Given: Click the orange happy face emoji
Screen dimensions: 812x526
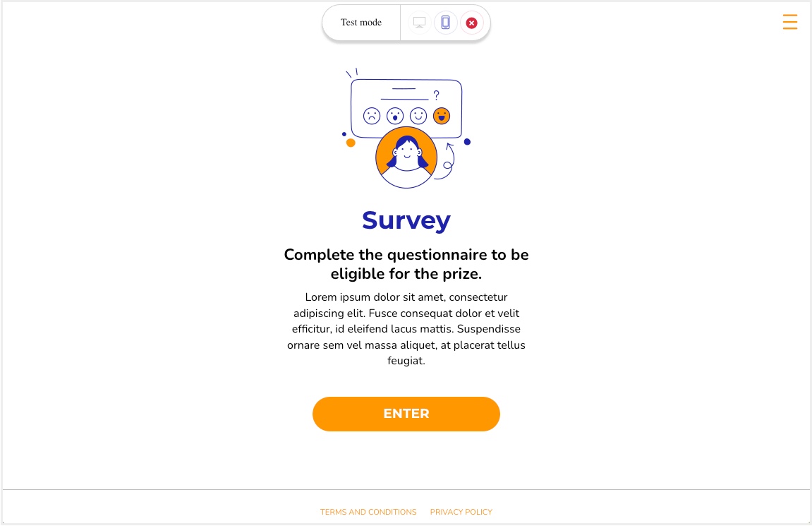Looking at the screenshot, I should tap(442, 116).
